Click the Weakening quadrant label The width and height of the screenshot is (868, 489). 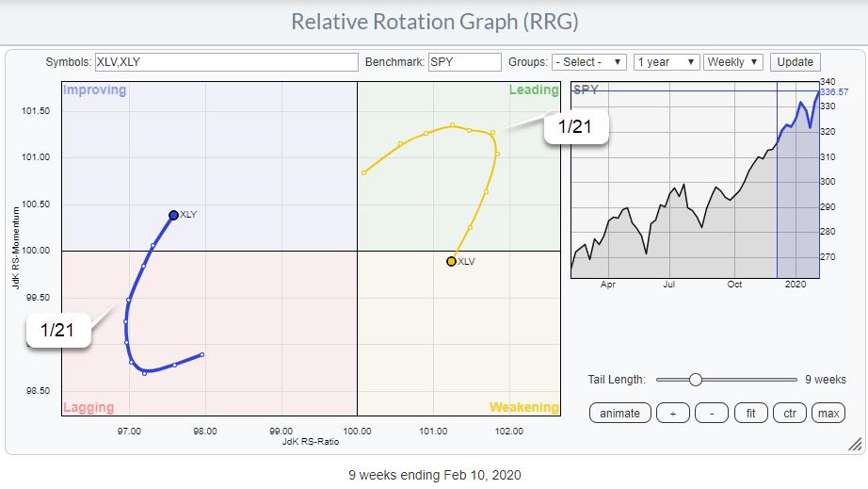pos(523,407)
